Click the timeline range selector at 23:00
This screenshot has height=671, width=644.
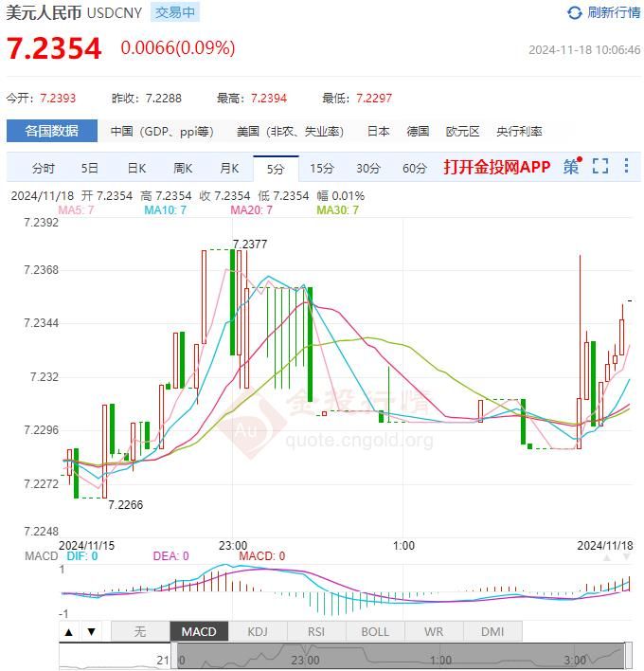[305, 661]
